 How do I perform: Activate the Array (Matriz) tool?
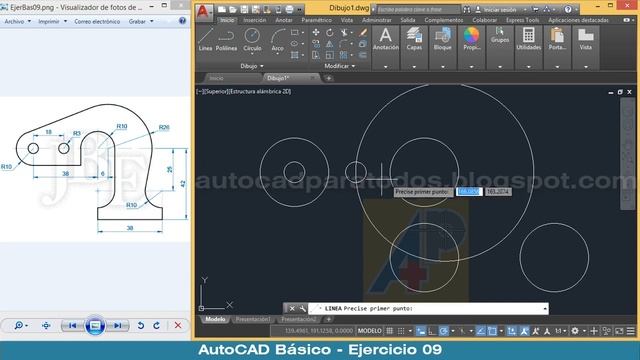pyautogui.click(x=343, y=55)
